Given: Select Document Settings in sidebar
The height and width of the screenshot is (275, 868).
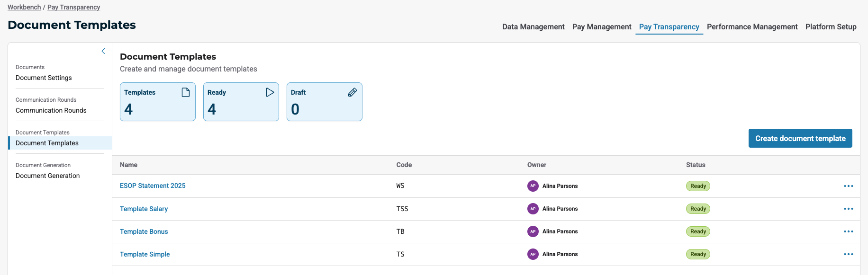Looking at the screenshot, I should tap(44, 78).
